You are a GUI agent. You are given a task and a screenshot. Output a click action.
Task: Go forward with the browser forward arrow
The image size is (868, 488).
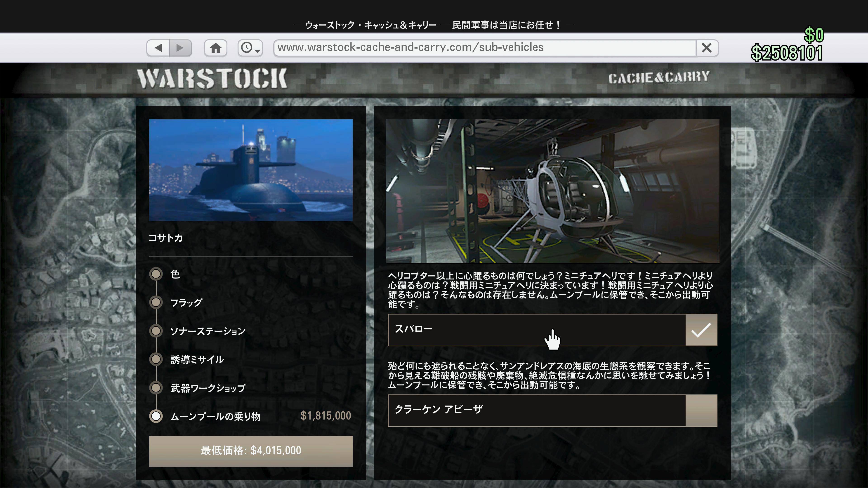(180, 48)
